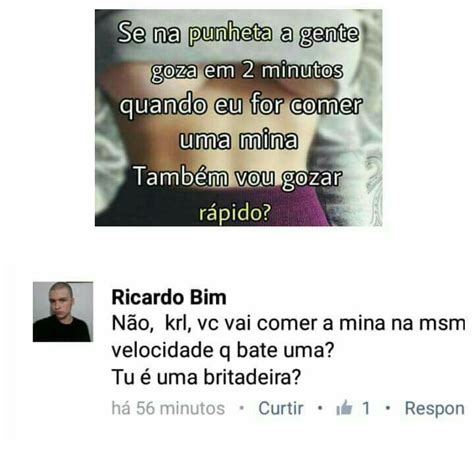
Task: Open the meme image above the comment
Action: [238, 118]
